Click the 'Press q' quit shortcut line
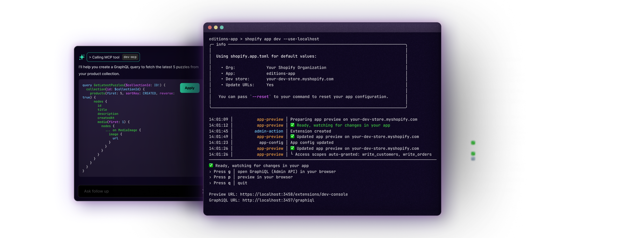 pyautogui.click(x=228, y=183)
